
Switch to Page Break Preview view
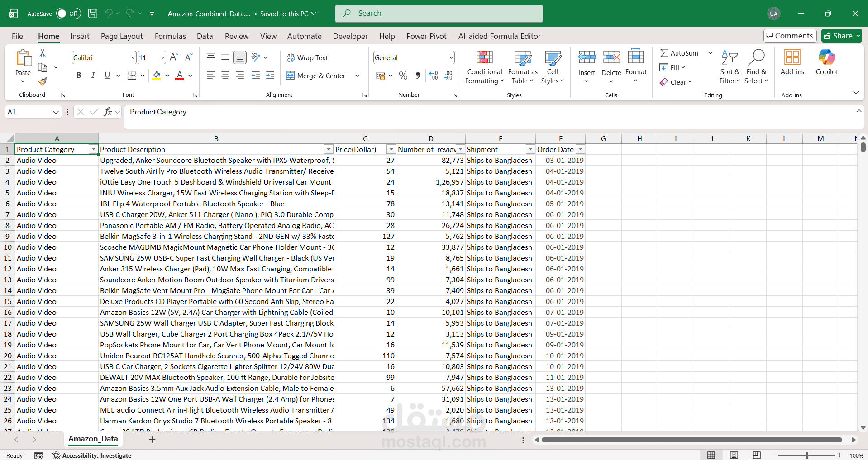[756, 455]
